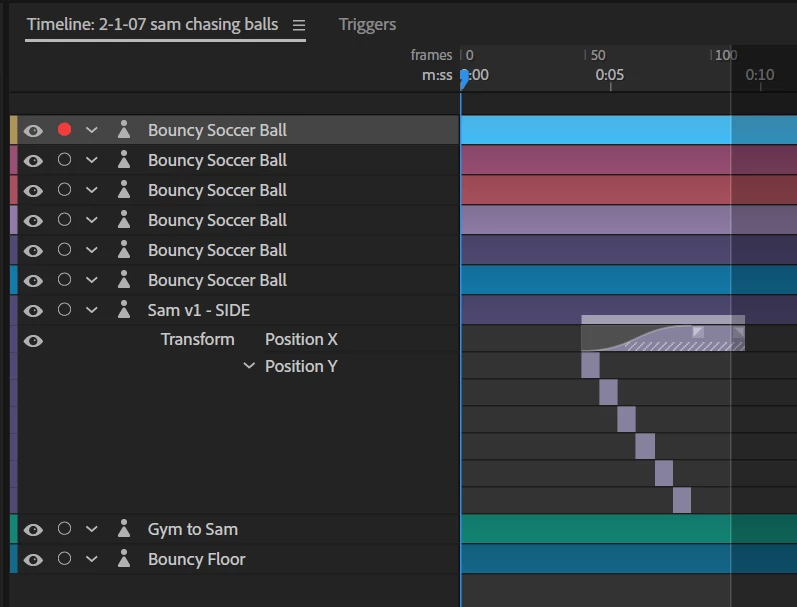Toggle the eye for the Transform Position X take
797x607 pixels.
pos(33,341)
